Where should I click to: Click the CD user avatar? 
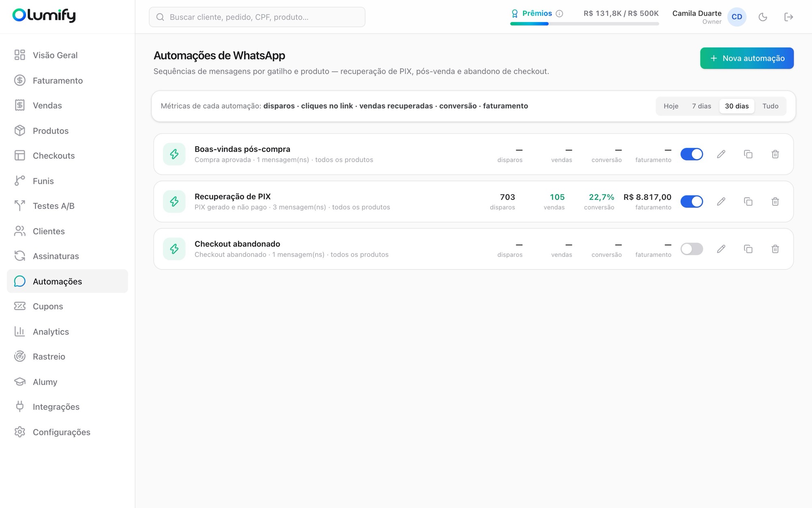point(737,17)
